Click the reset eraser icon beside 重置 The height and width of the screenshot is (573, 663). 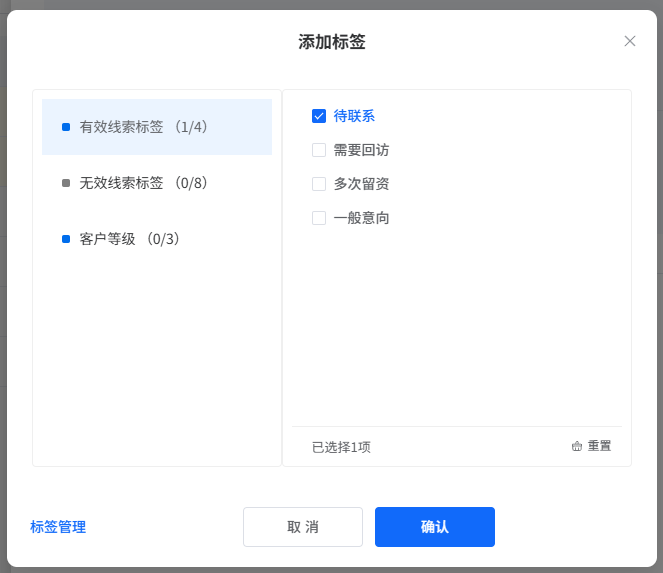(577, 447)
